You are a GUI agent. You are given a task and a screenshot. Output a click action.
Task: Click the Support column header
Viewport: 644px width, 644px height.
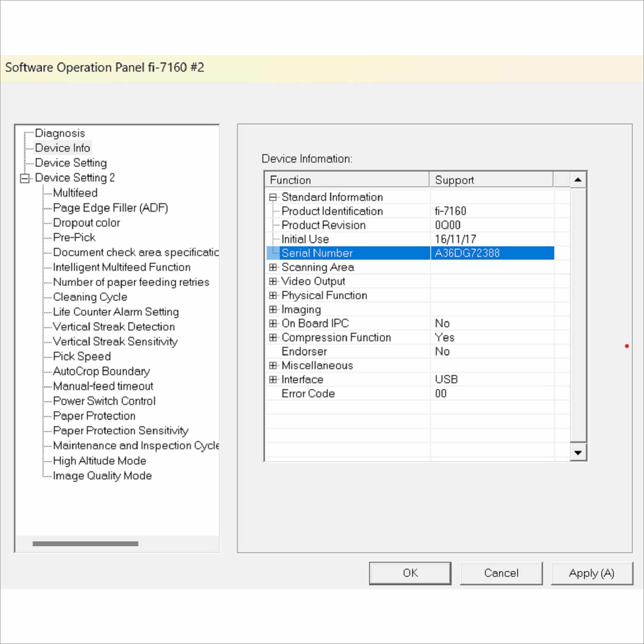[x=491, y=180]
